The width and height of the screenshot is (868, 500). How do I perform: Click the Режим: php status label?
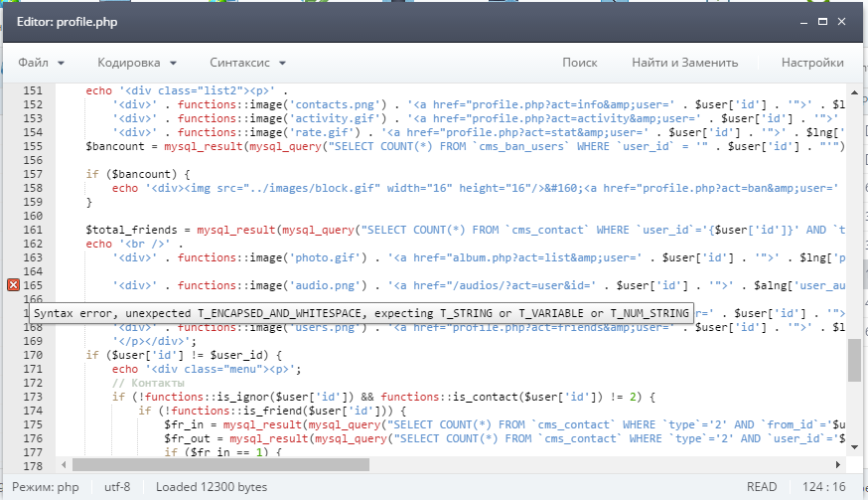point(48,487)
